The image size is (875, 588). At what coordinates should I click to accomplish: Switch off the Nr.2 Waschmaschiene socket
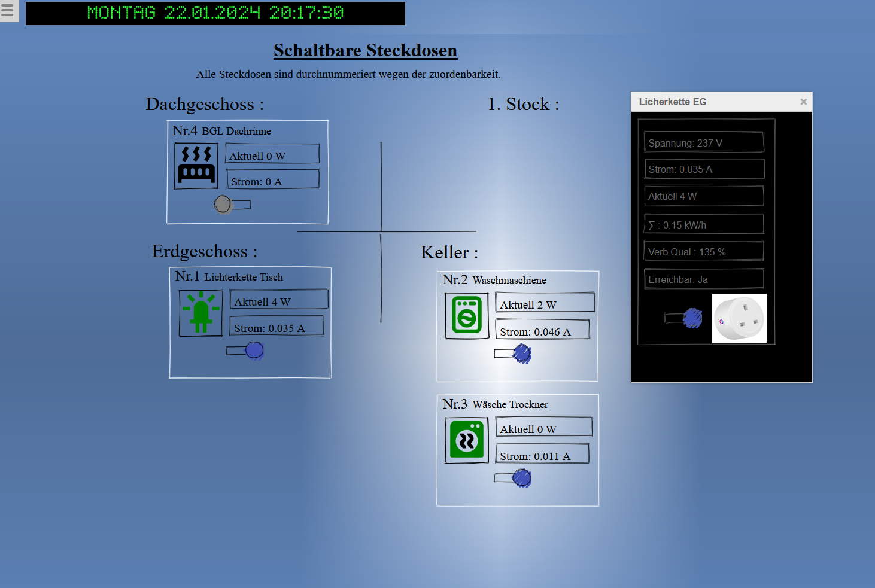pos(513,354)
